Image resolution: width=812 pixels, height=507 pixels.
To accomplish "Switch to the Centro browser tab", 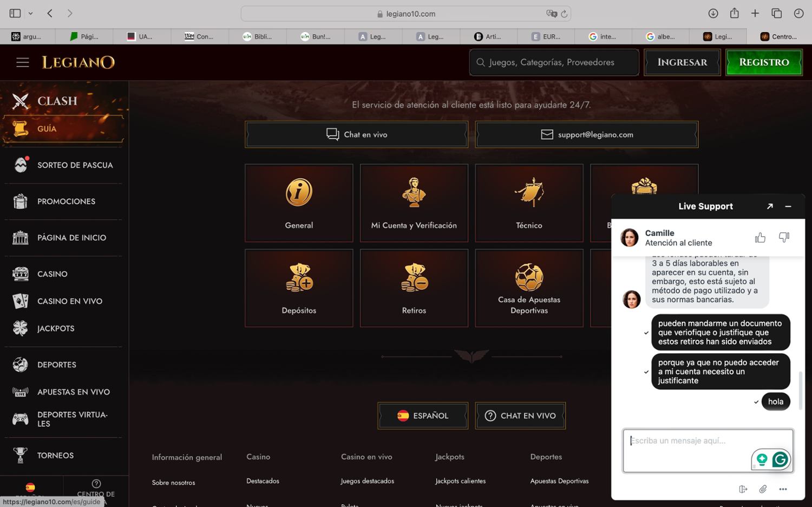I will pyautogui.click(x=778, y=36).
